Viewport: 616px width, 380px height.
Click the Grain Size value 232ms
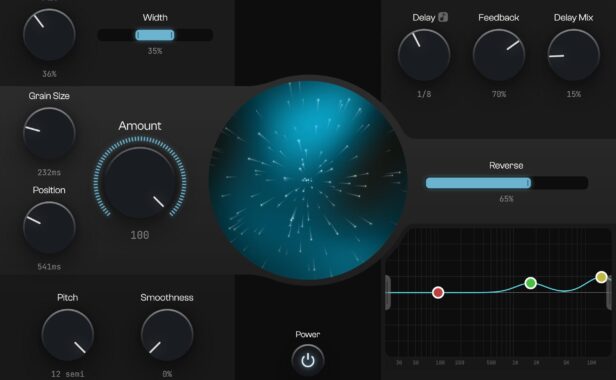pos(49,173)
